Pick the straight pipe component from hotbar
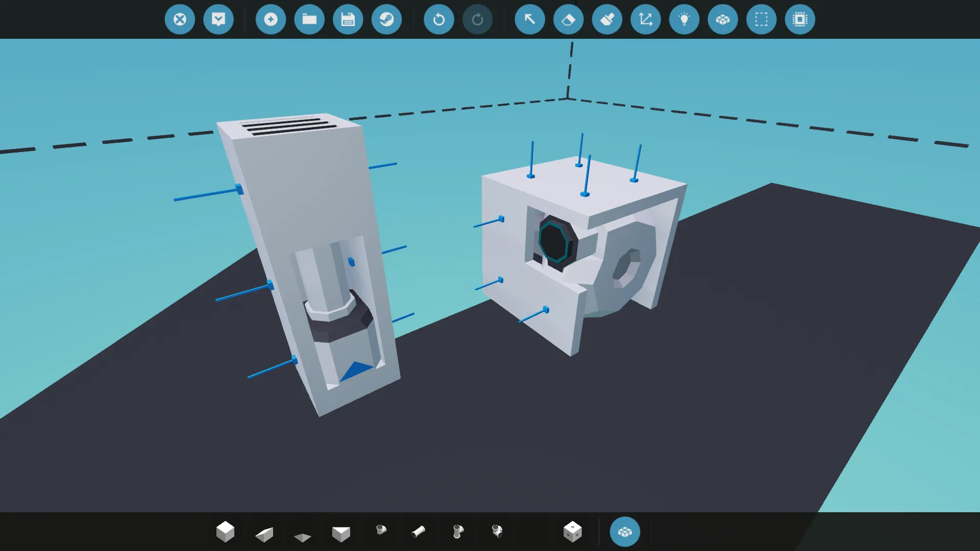 pyautogui.click(x=419, y=532)
